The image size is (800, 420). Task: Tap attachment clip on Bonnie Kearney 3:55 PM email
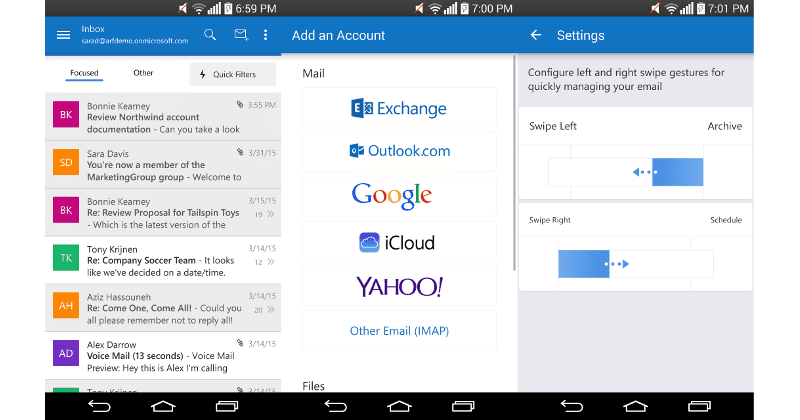240,105
